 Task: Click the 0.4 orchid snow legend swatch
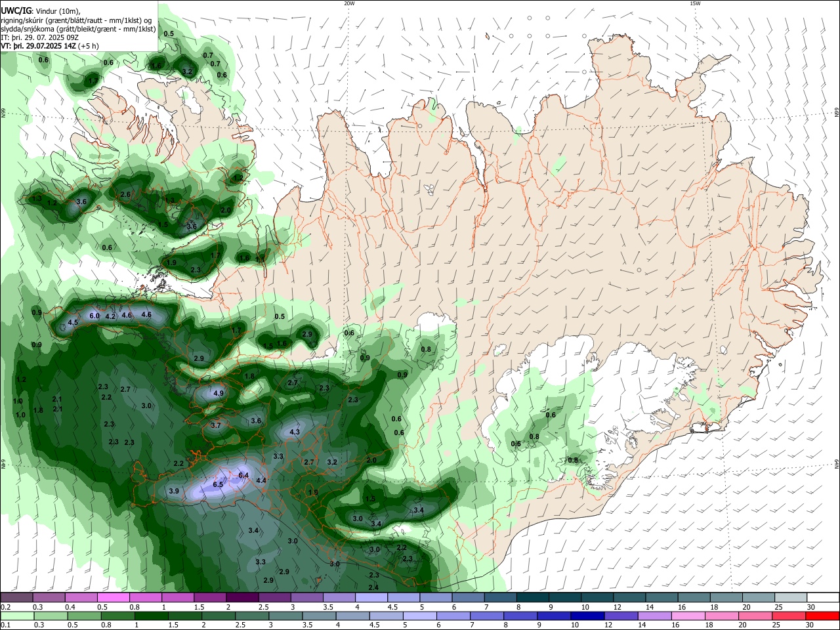(81, 597)
